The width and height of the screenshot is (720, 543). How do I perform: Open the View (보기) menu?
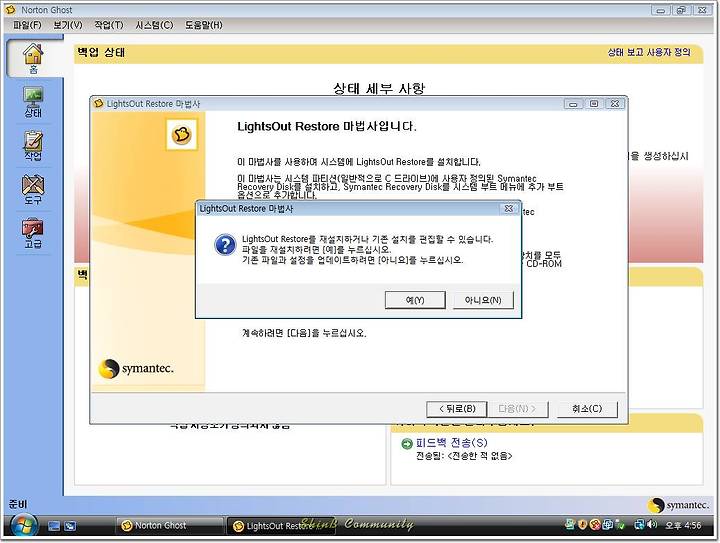pos(68,25)
